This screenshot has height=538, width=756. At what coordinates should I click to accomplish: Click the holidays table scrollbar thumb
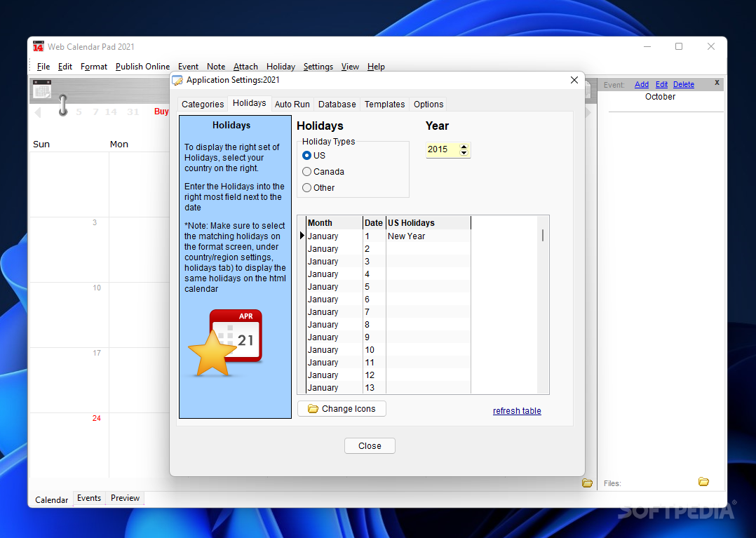point(543,235)
